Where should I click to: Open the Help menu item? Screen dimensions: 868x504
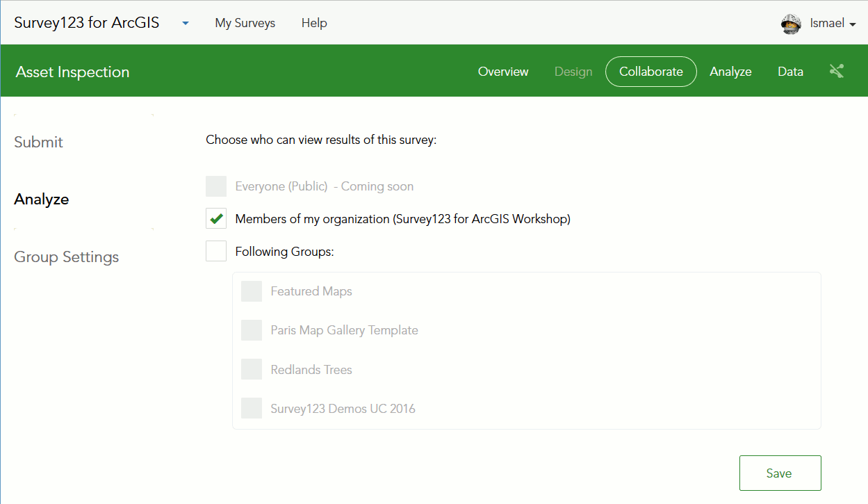[314, 24]
